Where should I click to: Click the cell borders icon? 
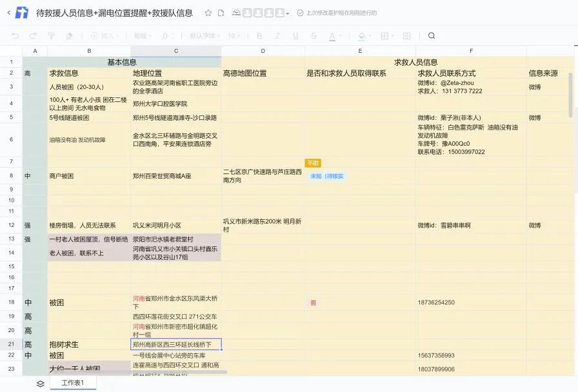(385, 35)
